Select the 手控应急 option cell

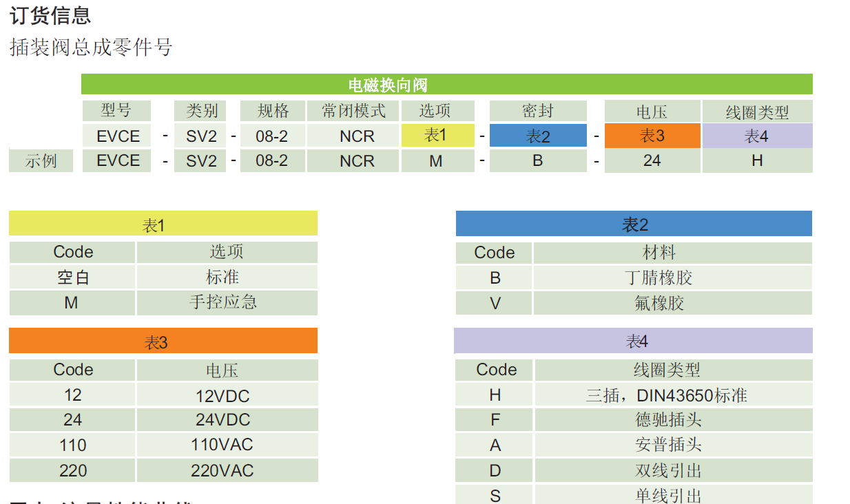pos(227,302)
